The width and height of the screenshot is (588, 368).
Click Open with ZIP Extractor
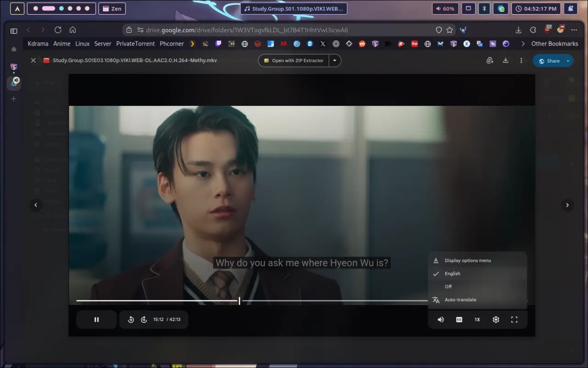(x=294, y=60)
